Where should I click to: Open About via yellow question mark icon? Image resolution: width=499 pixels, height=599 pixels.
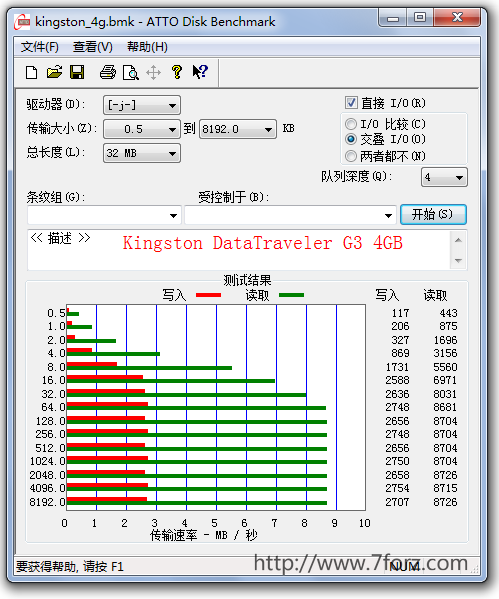(177, 72)
